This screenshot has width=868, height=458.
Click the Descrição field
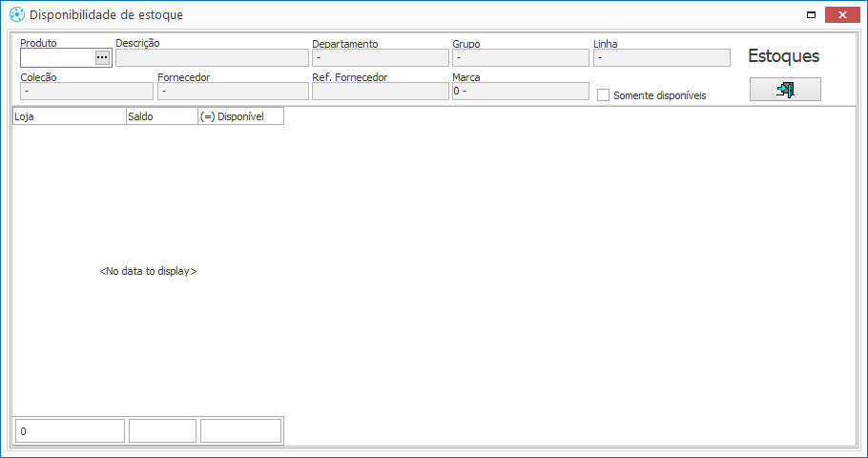pyautogui.click(x=212, y=57)
